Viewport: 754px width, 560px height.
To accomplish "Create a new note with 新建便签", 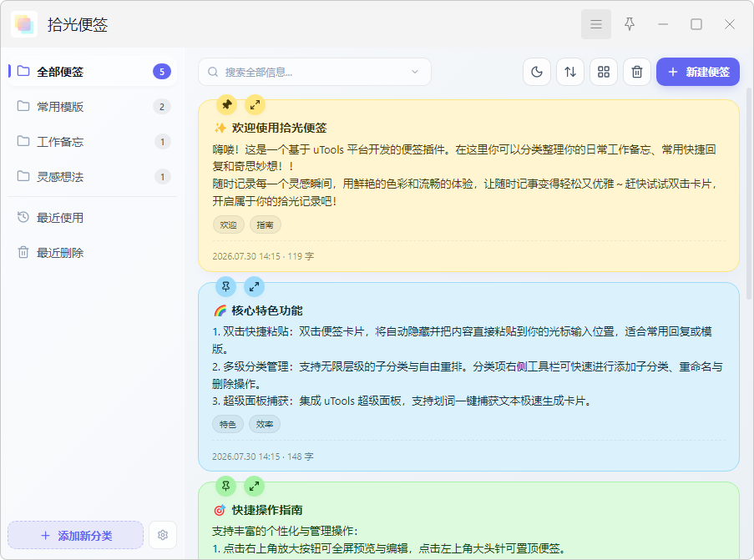I will pos(698,72).
